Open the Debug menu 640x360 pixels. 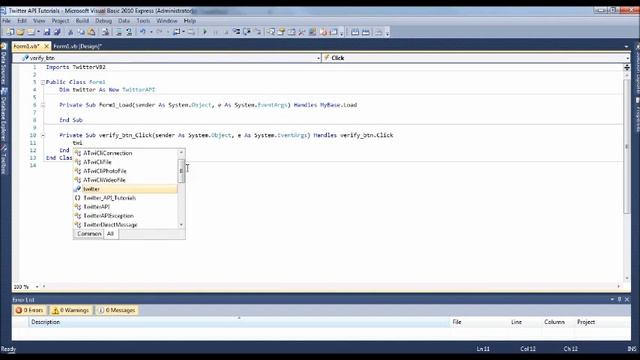click(103, 21)
